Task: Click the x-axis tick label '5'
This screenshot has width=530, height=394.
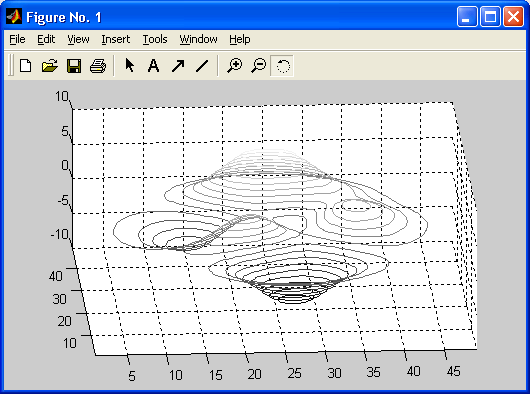Action: click(x=132, y=376)
